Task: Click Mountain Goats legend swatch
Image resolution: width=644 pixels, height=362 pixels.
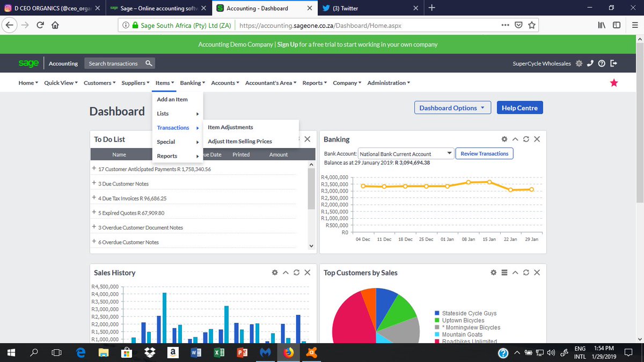Action: 437,334
